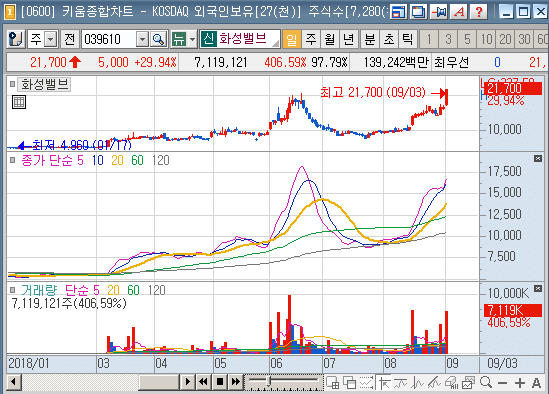Screen dimensions: 549x394
Task: Close the moving average panel with its X
Action: 538,159
